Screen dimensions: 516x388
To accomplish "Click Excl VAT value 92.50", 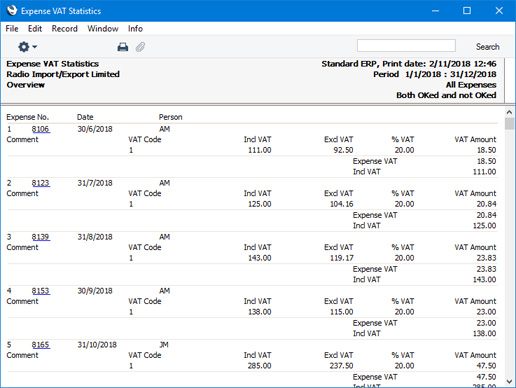I will 343,150.
